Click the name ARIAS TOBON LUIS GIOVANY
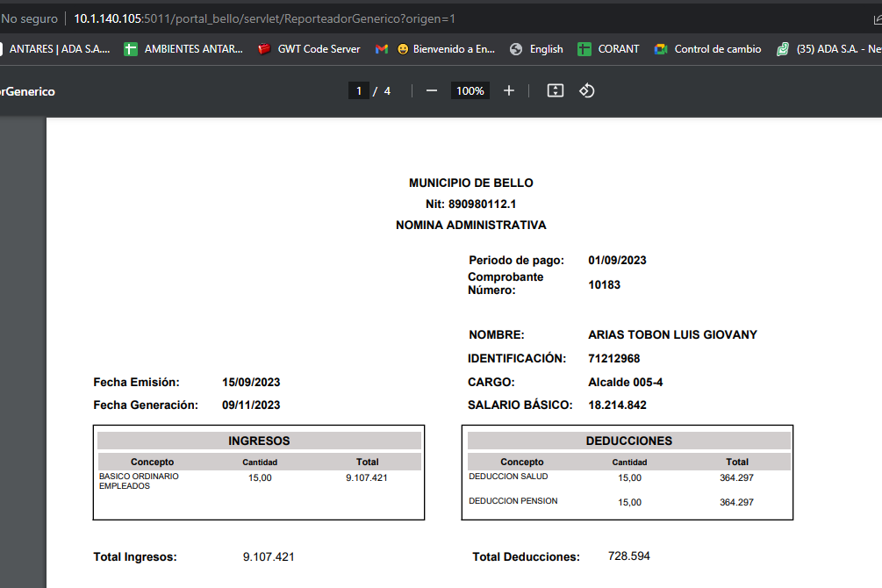Viewport: 882px width, 588px height. coord(672,334)
